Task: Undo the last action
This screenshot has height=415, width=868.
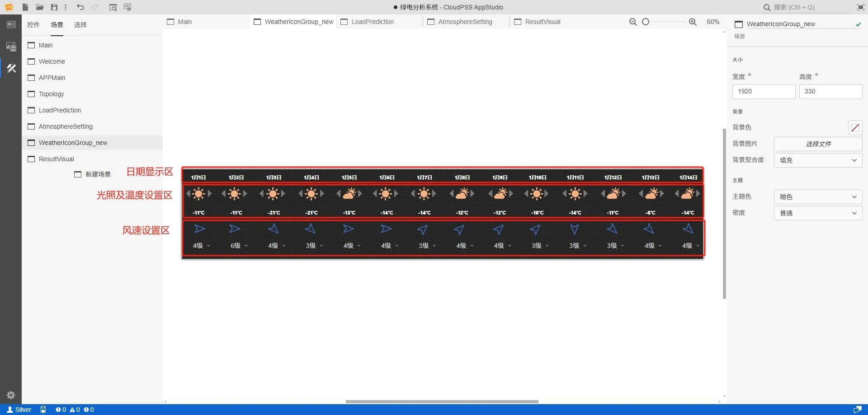Action: click(x=80, y=7)
